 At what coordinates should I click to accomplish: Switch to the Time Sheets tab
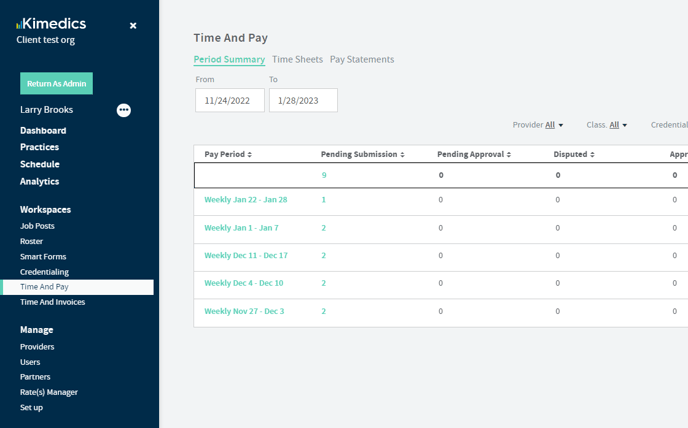(297, 59)
